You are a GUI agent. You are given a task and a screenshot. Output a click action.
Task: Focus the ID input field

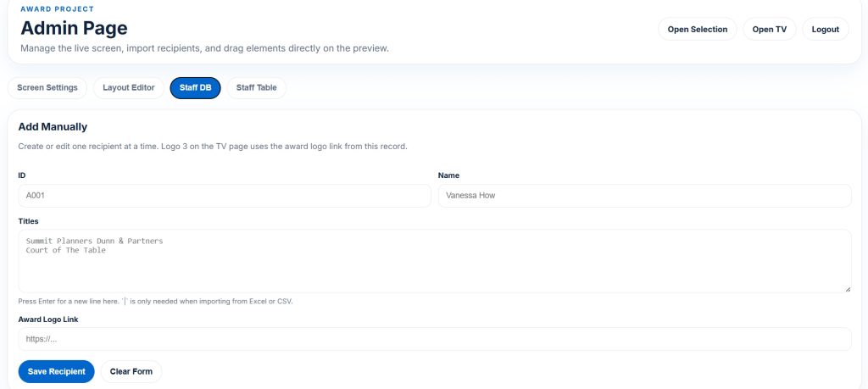pos(225,196)
